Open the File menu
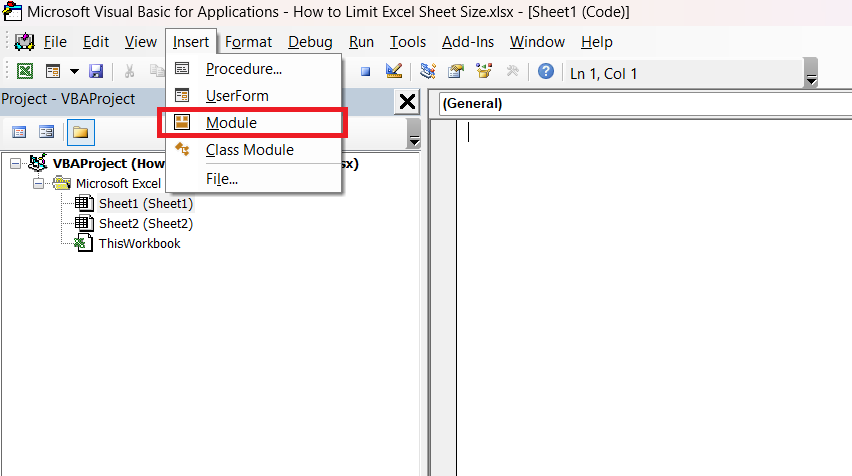 pyautogui.click(x=55, y=42)
